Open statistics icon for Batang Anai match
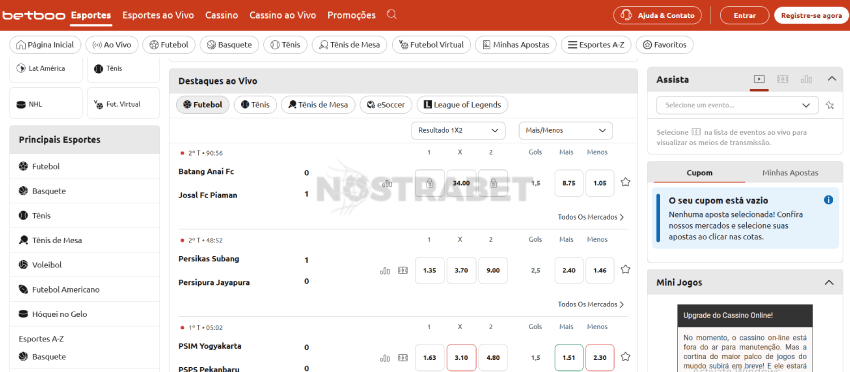850x372 pixels. tap(386, 184)
